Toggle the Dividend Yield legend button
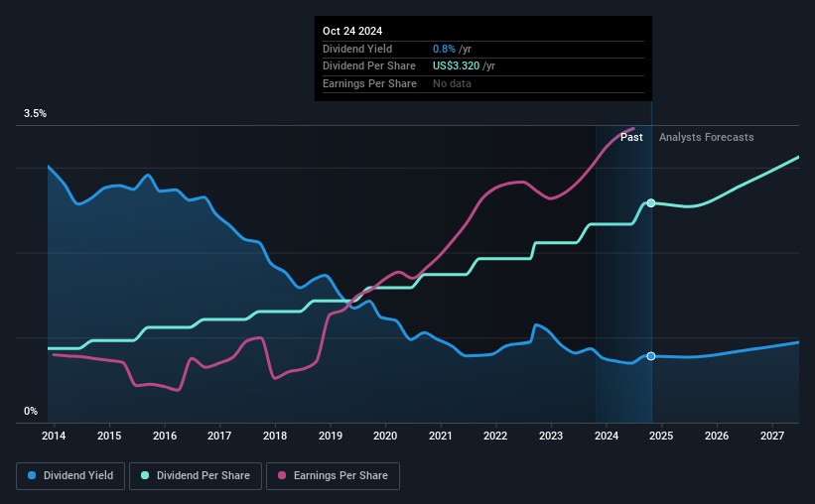 point(70,476)
